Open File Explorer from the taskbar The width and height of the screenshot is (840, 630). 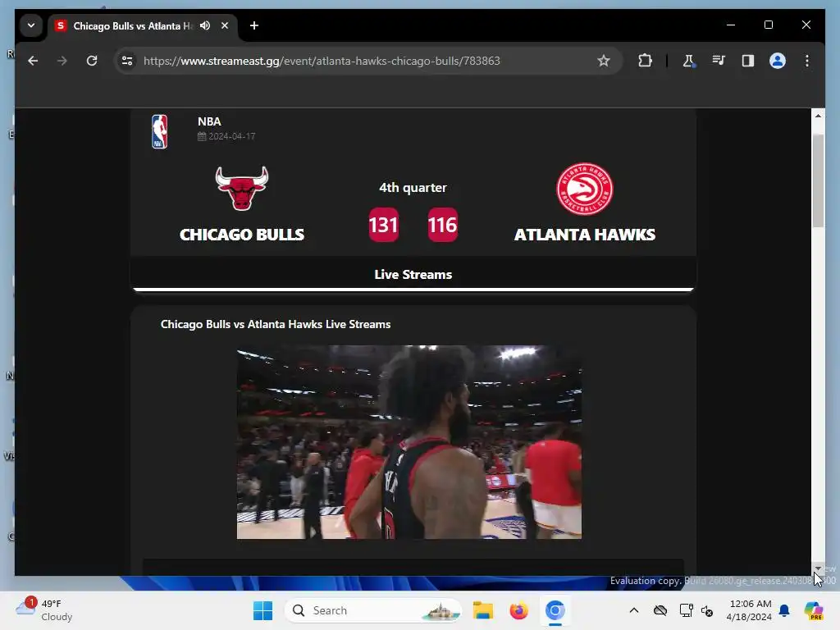pos(482,610)
